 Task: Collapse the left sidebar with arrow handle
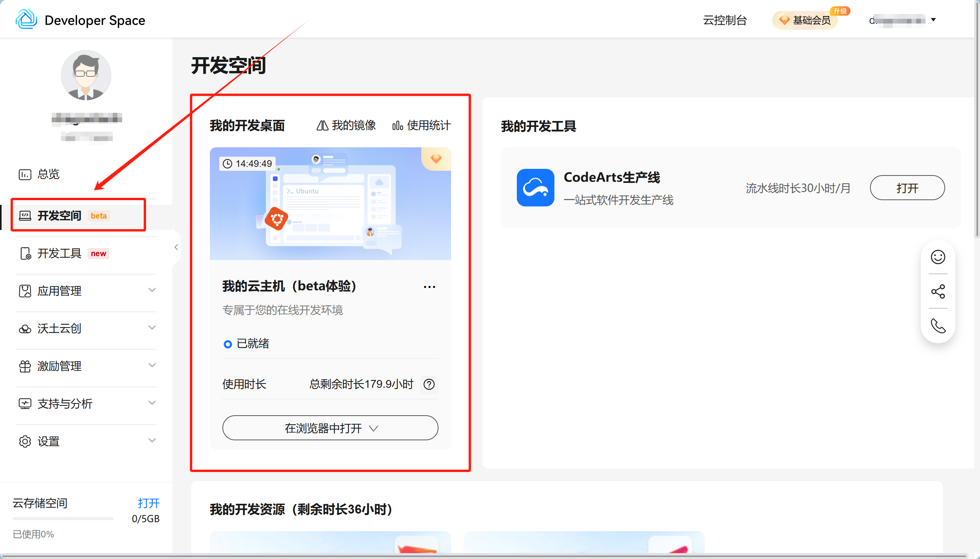pyautogui.click(x=176, y=247)
